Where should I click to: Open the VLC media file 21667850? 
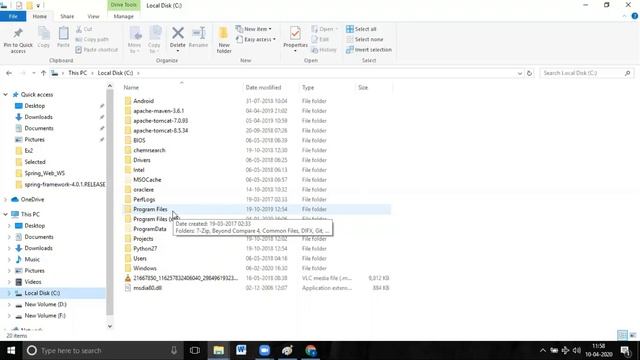pos(257,278)
